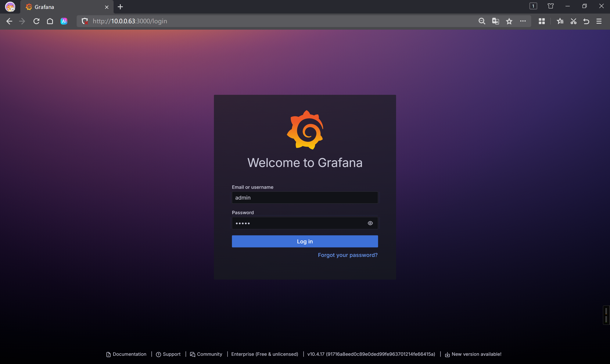The image size is (610, 364).
Task: Click Enterprise (Free & unlicensed) link
Action: tap(265, 354)
